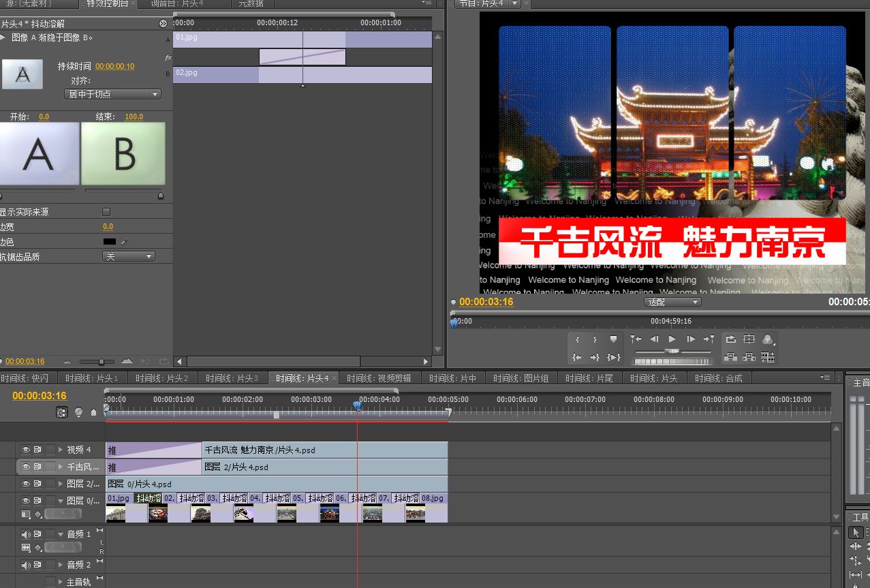The image size is (870, 588).
Task: Click the black 边色 color swatch
Action: 109,241
